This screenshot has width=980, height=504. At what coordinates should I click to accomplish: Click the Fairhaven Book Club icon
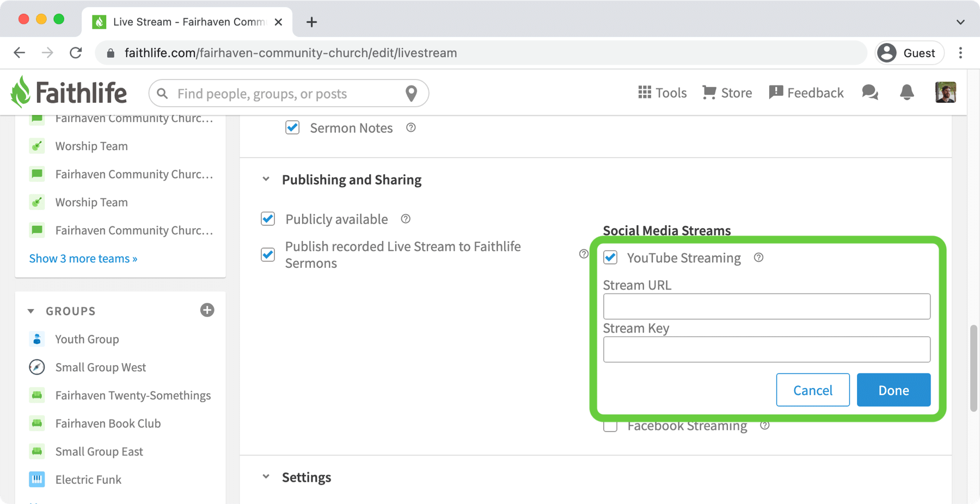pos(37,423)
